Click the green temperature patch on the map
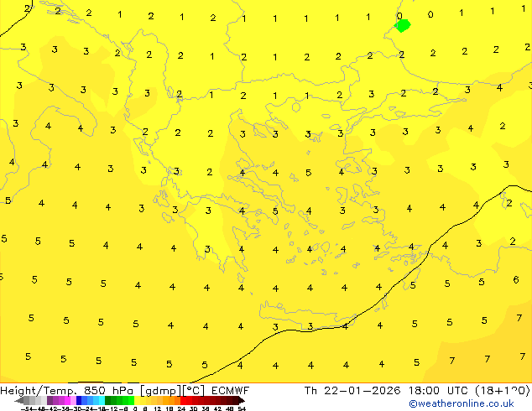 coord(403,25)
